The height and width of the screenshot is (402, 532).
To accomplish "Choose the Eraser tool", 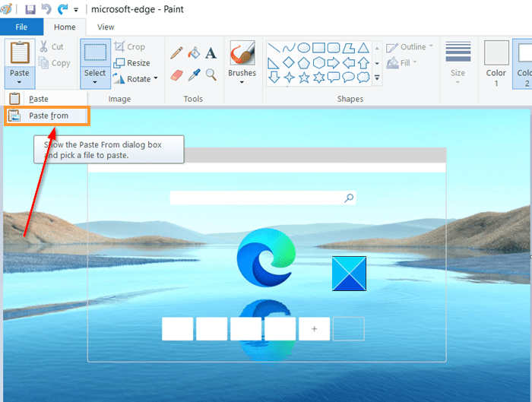I will coord(176,74).
